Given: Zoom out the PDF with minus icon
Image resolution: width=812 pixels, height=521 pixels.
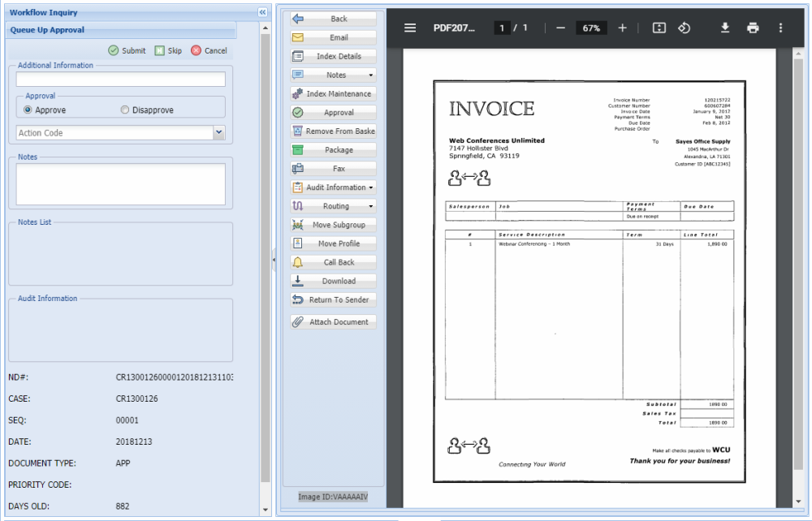Looking at the screenshot, I should 561,28.
